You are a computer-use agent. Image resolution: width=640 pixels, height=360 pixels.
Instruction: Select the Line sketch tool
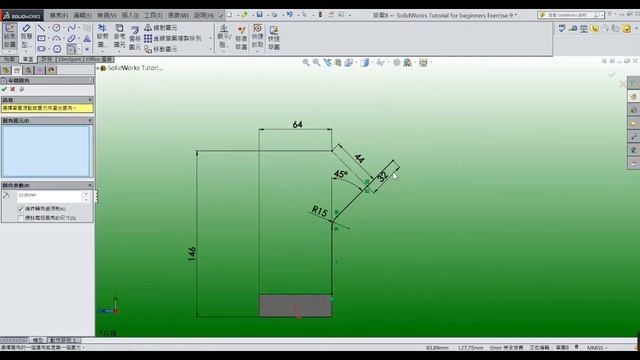click(41, 28)
